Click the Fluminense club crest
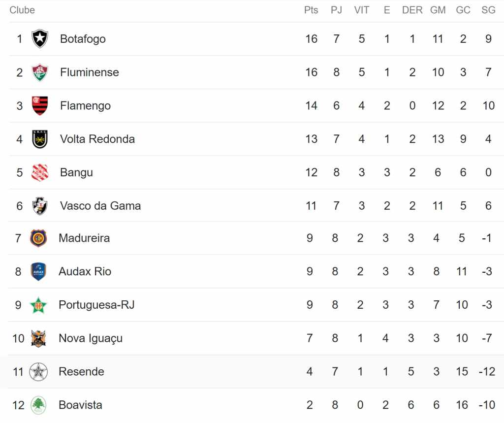This screenshot has width=504, height=423. 40,72
